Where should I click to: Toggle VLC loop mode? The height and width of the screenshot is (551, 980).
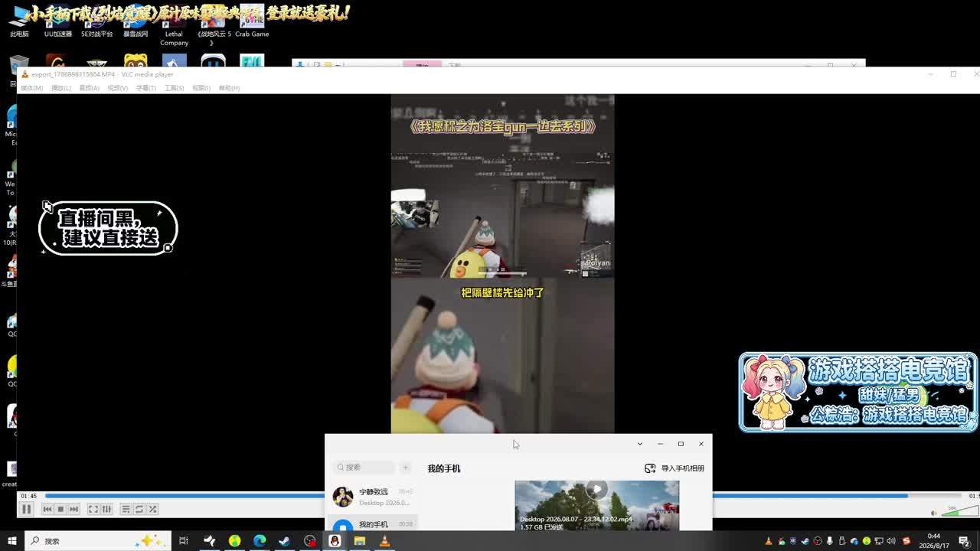tap(139, 509)
